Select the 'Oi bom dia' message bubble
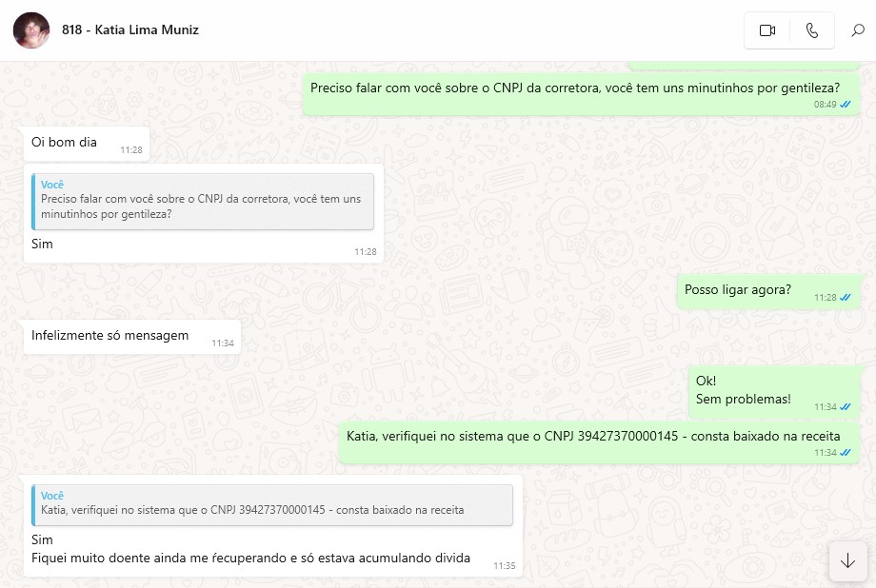 coord(87,144)
